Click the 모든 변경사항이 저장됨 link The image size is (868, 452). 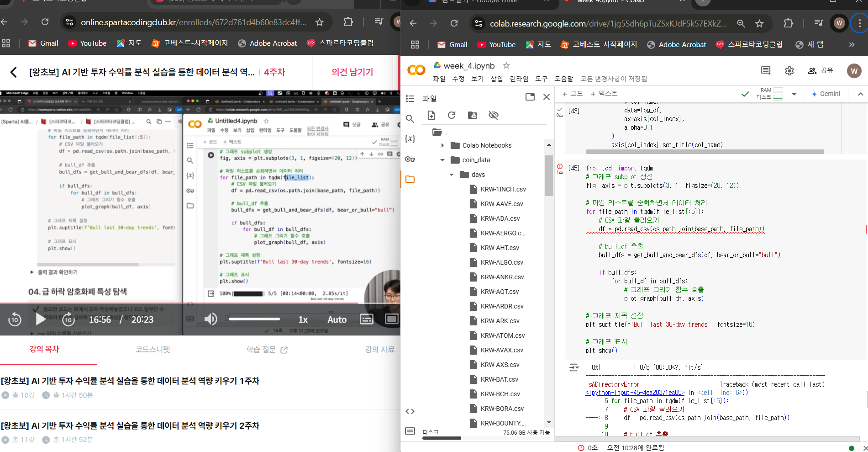614,79
